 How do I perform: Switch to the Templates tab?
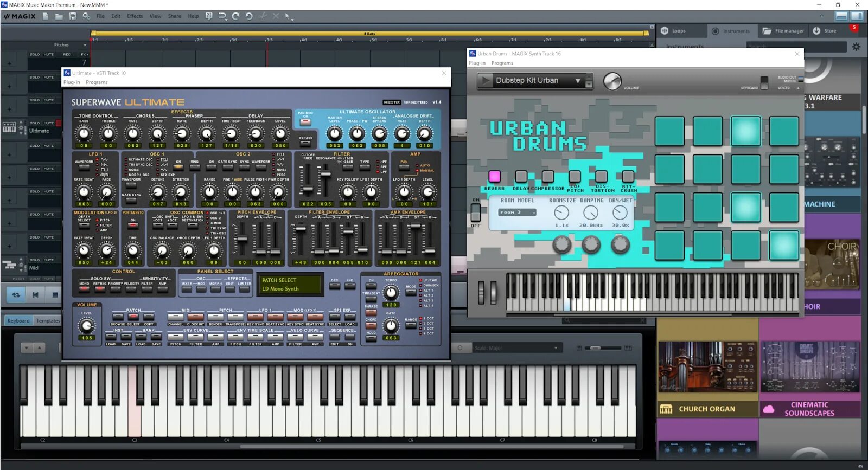tap(48, 321)
